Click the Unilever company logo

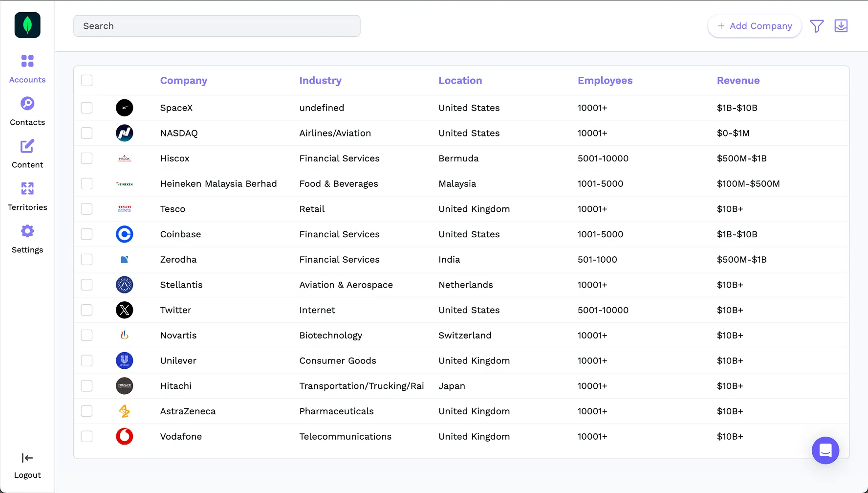(x=125, y=360)
